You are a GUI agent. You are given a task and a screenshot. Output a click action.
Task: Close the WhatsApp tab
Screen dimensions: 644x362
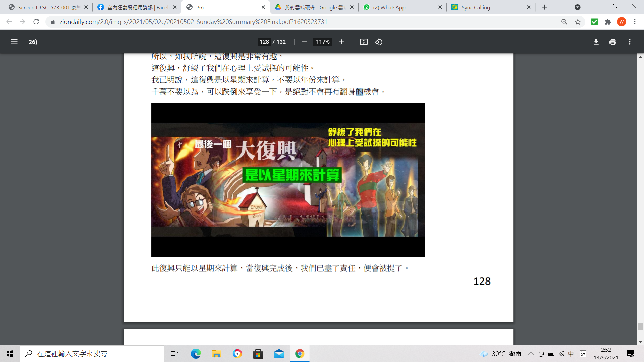(440, 7)
